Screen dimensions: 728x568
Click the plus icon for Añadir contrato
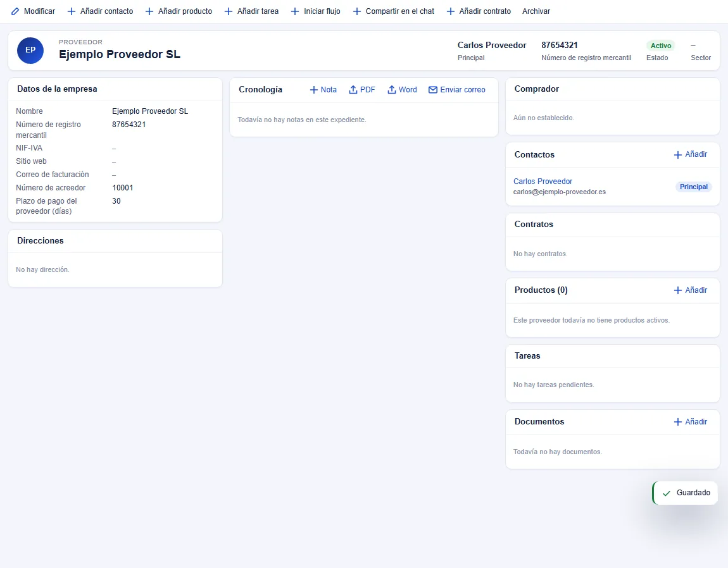click(451, 11)
